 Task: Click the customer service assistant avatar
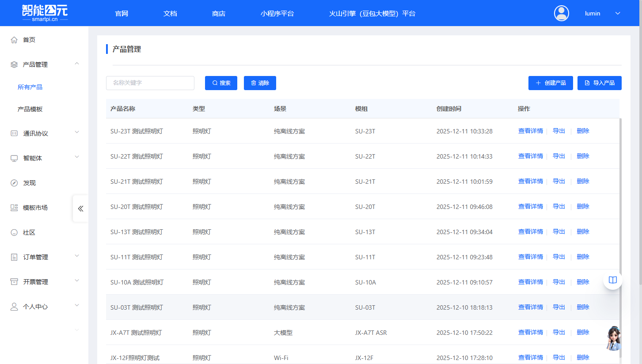613,338
